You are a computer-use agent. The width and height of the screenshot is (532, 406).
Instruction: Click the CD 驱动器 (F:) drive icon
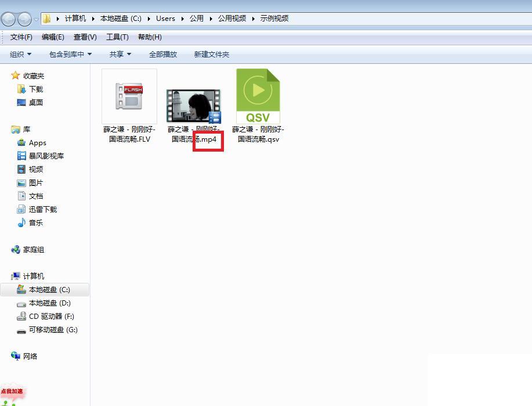(21, 317)
